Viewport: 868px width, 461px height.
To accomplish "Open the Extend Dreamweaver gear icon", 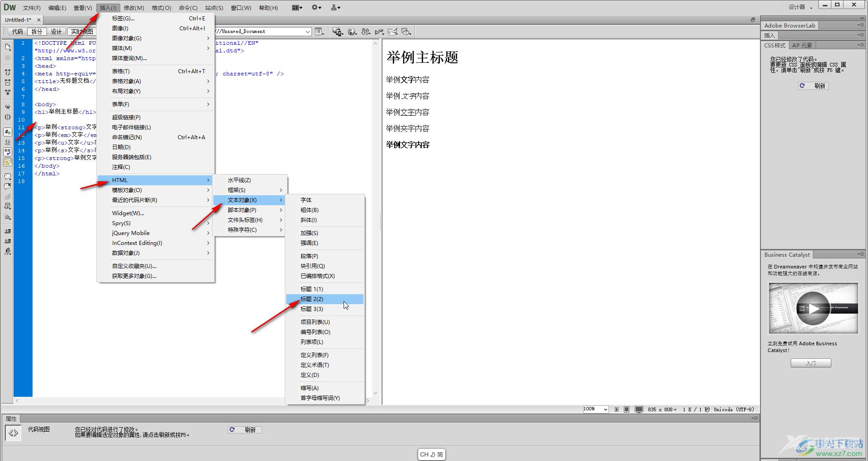I will (x=316, y=8).
